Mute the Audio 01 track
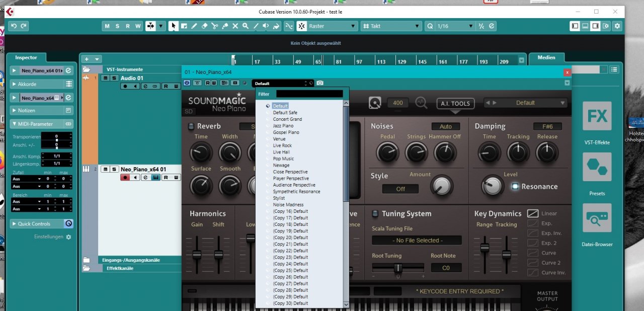 tap(105, 78)
